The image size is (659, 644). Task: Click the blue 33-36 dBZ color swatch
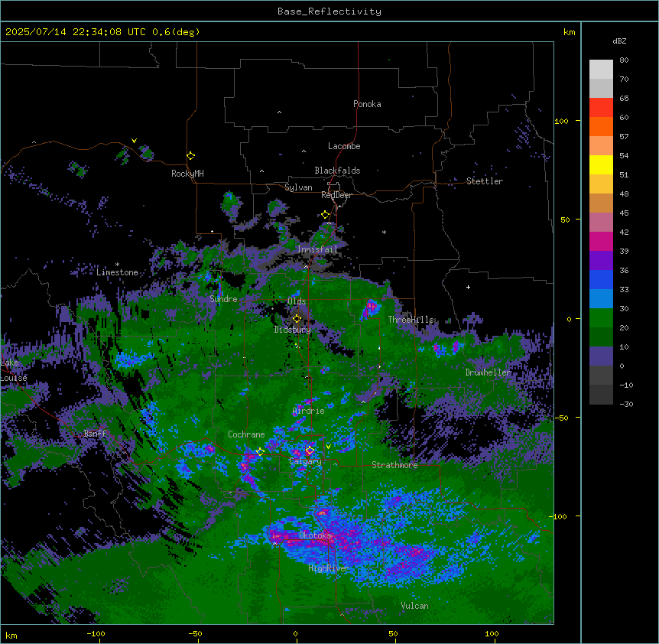[x=601, y=279]
